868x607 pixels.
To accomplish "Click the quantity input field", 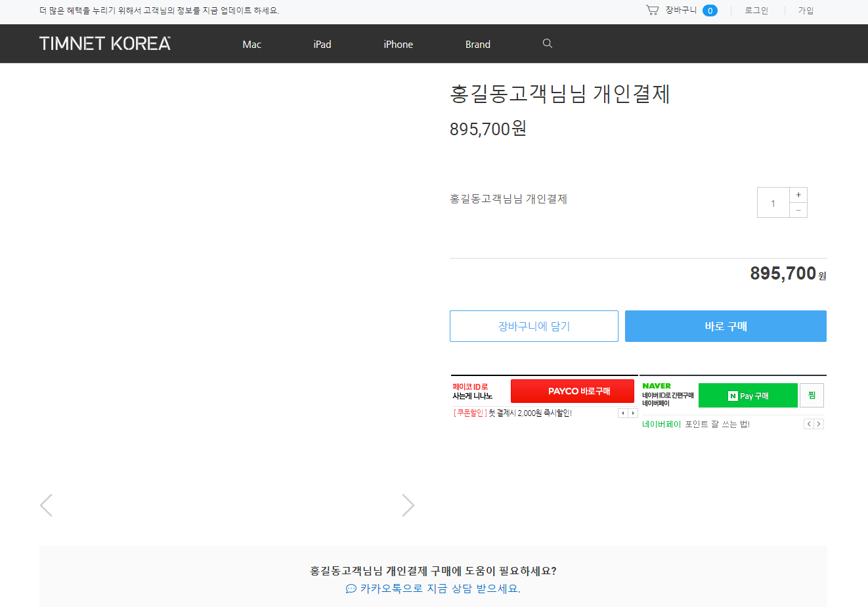I will (x=773, y=203).
